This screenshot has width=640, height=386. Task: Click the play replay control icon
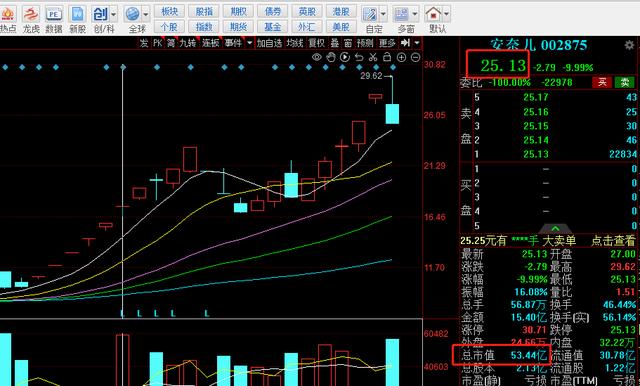tap(345, 58)
